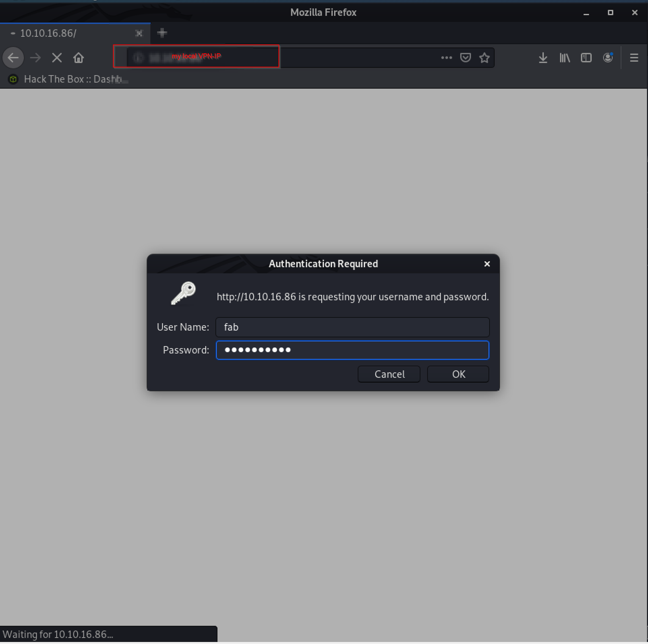Image resolution: width=648 pixels, height=644 pixels.
Task: Open Hack The Box dashboard bookmark
Action: [x=68, y=79]
